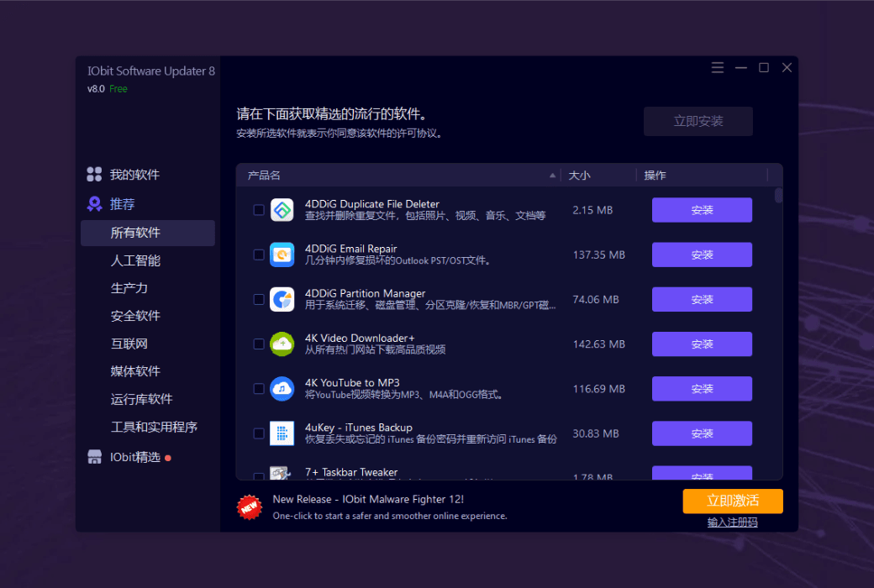Select 推荐 in the sidebar
Image resolution: width=874 pixels, height=588 pixels.
click(x=122, y=204)
